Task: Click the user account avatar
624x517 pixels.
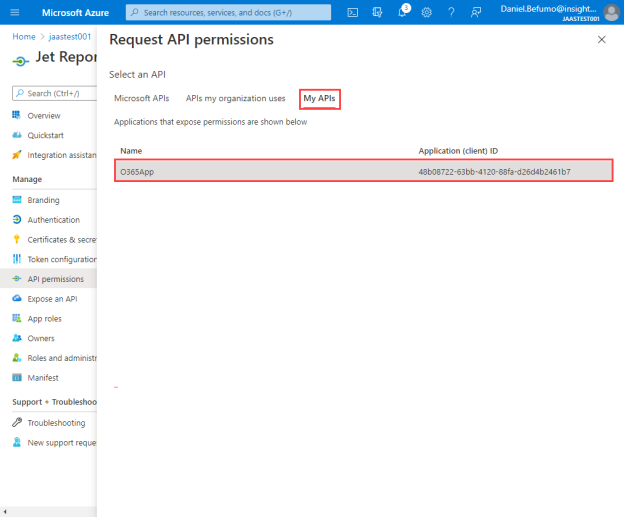Action: pos(612,12)
